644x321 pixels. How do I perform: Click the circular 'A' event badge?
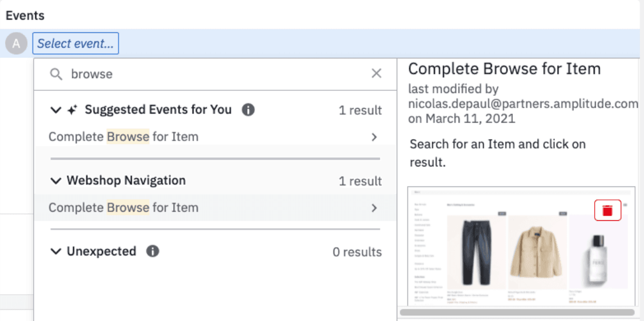pos(16,44)
